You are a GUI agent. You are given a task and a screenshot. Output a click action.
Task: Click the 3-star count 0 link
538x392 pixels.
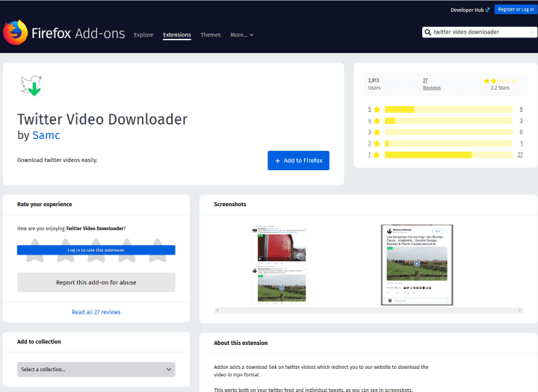(521, 131)
